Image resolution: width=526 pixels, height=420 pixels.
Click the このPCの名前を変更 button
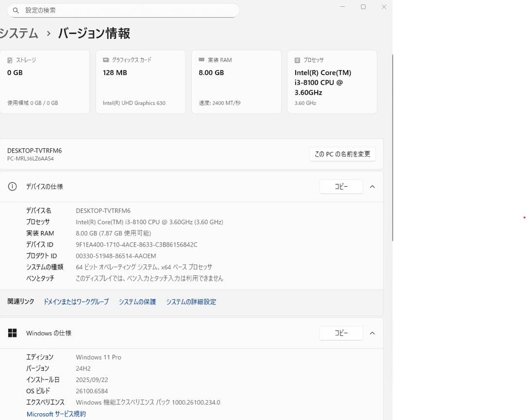(x=342, y=153)
